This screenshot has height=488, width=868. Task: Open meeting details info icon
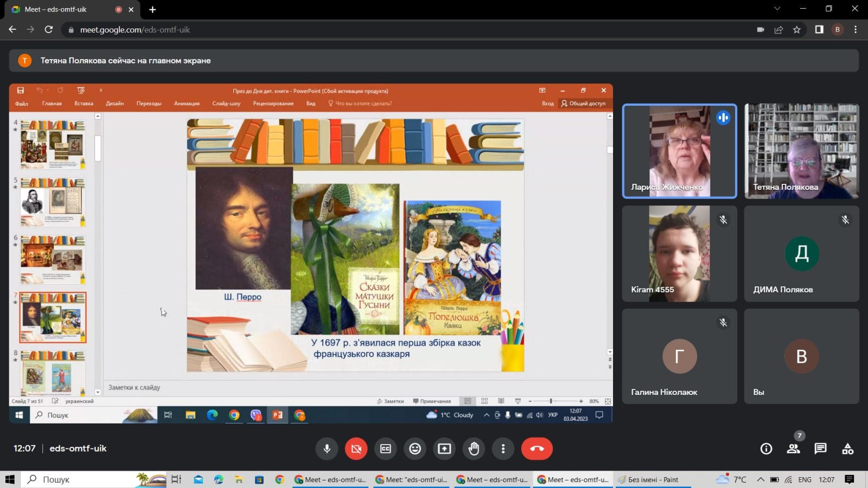766,448
